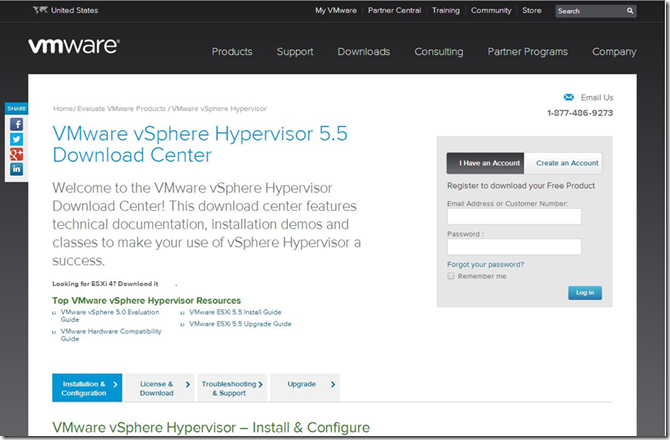
Task: Open VMware vSphere 5.0 Evaluation Guide link
Action: [110, 316]
